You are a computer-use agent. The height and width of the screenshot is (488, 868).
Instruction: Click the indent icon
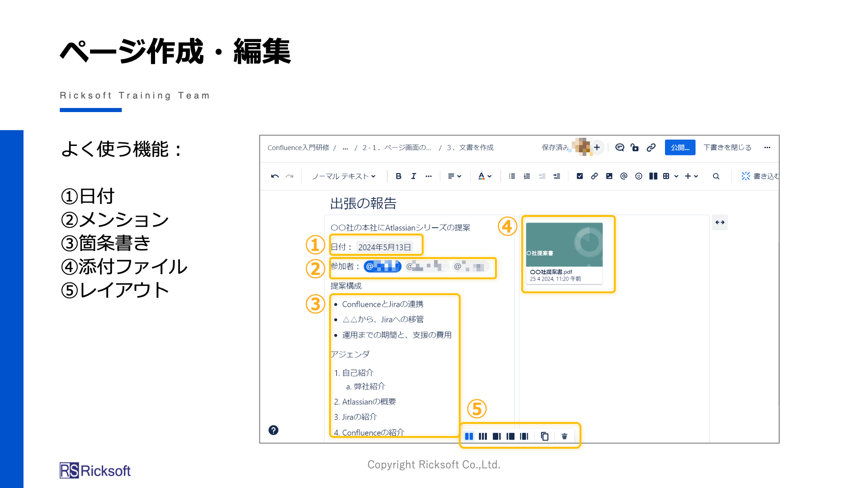[x=557, y=176]
